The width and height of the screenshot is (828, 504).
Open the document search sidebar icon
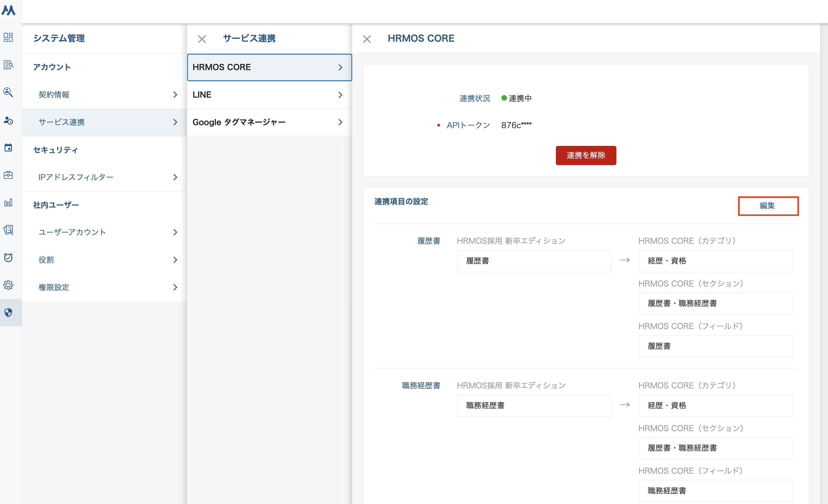(x=8, y=65)
